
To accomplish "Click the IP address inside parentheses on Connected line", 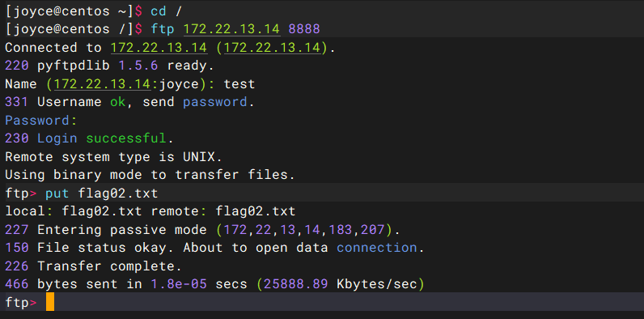I will 273,47.
